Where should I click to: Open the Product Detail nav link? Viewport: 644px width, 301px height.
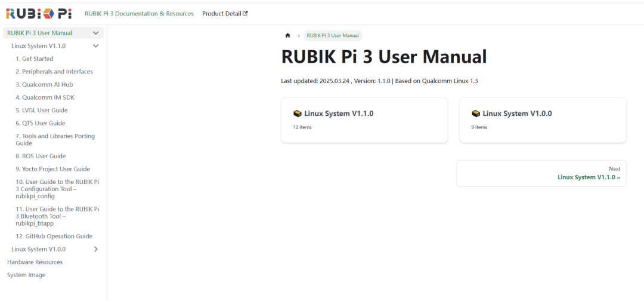[x=225, y=14]
